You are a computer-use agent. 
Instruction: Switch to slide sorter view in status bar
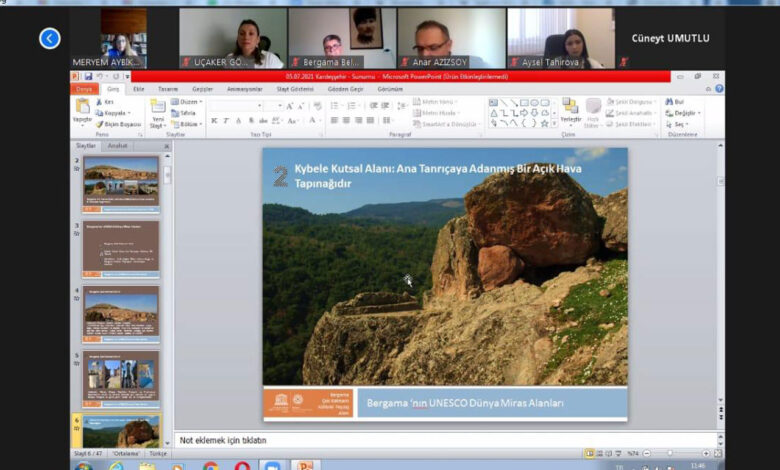tap(600, 453)
